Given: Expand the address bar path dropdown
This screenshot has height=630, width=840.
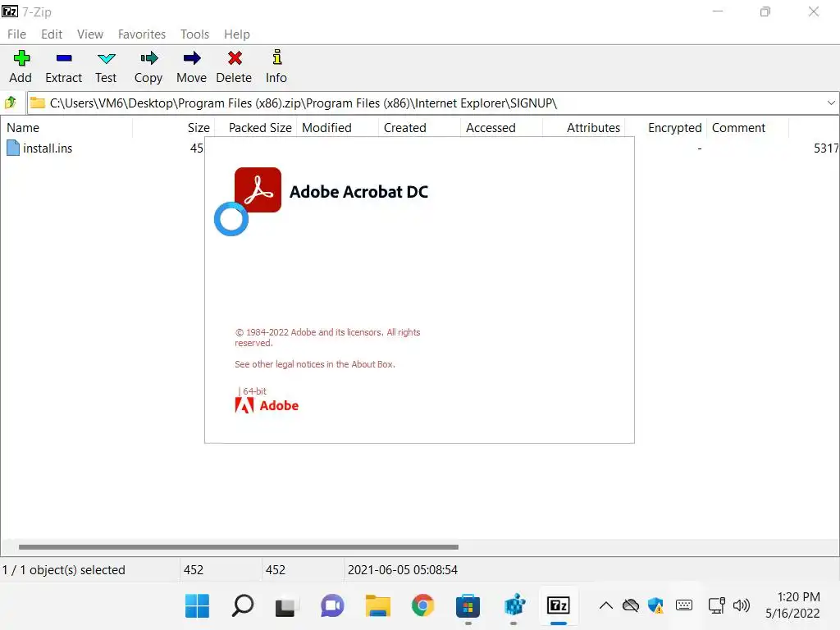Looking at the screenshot, I should click(830, 103).
